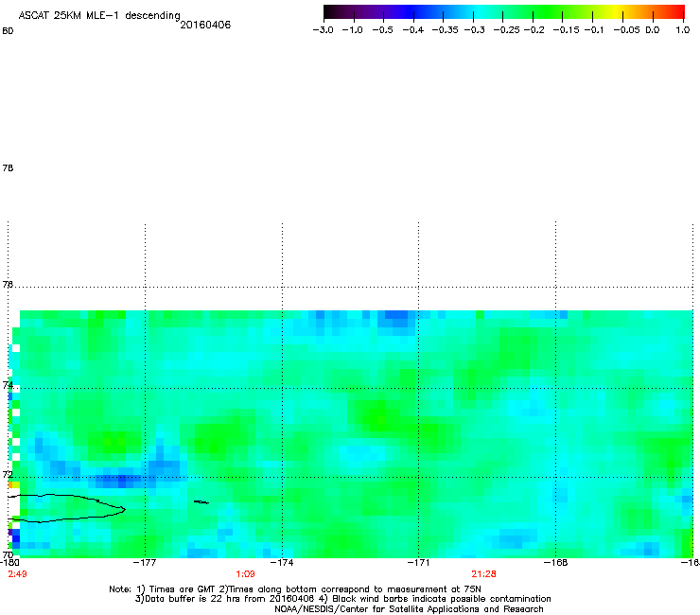Click the red time stamp 21:28
This screenshot has width=700, height=615.
[x=484, y=574]
